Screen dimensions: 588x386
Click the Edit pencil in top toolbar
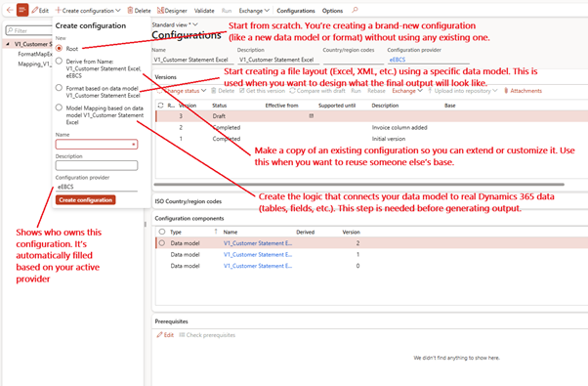pyautogui.click(x=40, y=11)
